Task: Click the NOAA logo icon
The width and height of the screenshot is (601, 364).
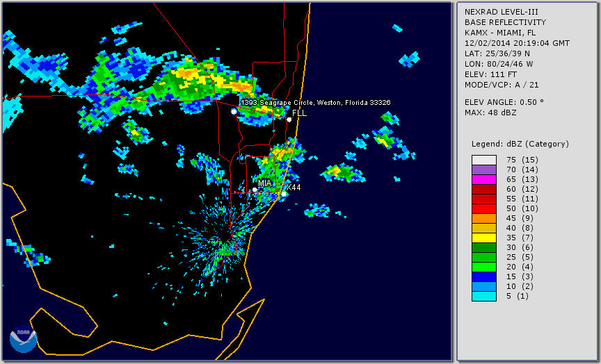Action: pos(23,339)
